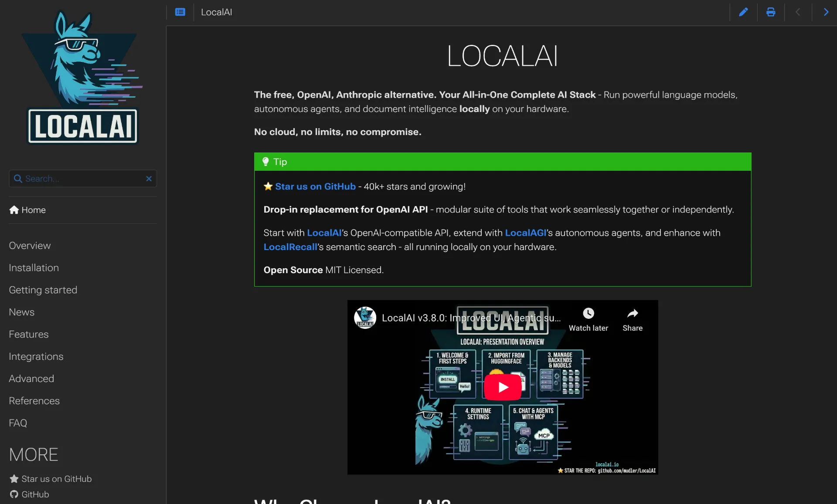Open GitHub via the octocat icon
Image resolution: width=837 pixels, height=504 pixels.
[x=14, y=494]
